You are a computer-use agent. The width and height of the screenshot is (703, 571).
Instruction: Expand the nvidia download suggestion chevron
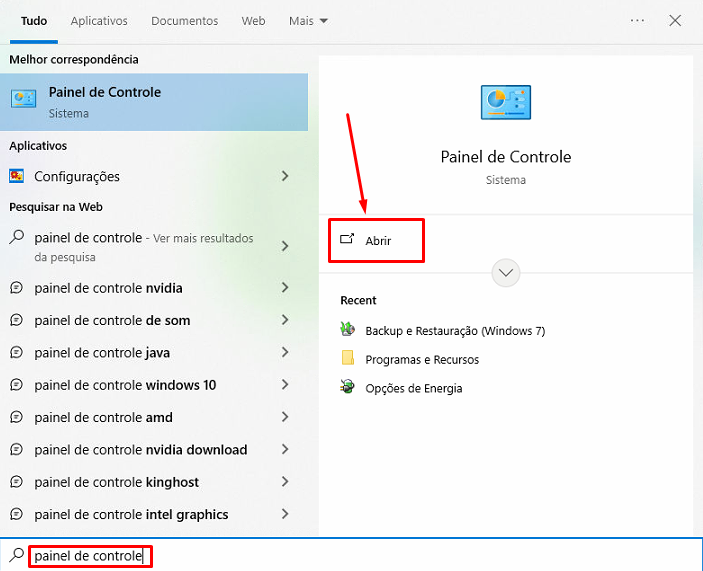point(285,449)
